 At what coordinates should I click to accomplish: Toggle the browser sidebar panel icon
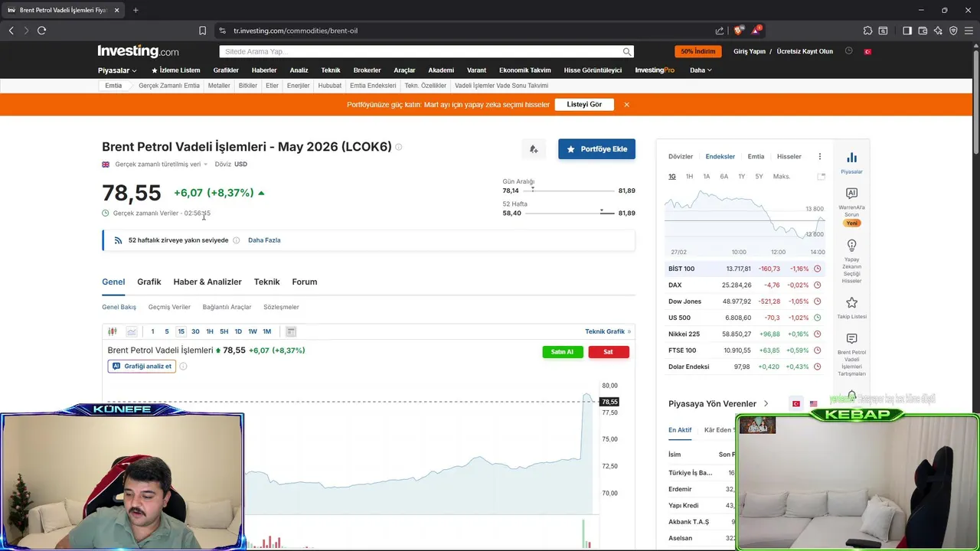tap(907, 31)
